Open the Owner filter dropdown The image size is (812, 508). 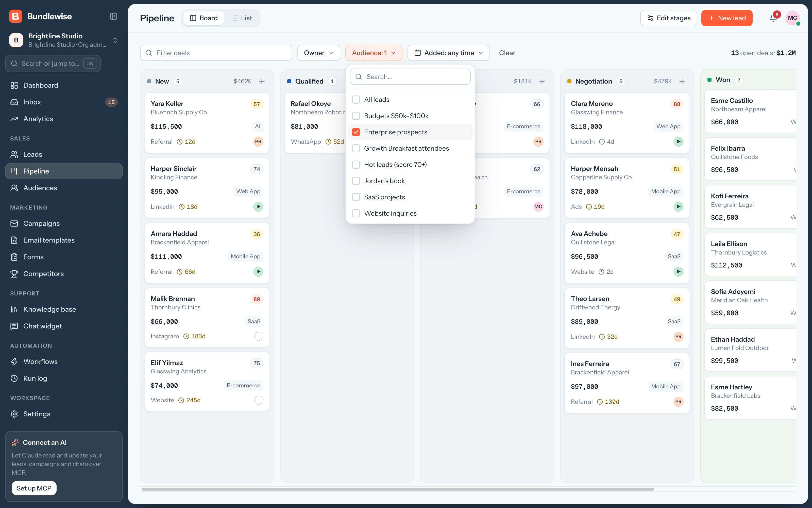(318, 53)
